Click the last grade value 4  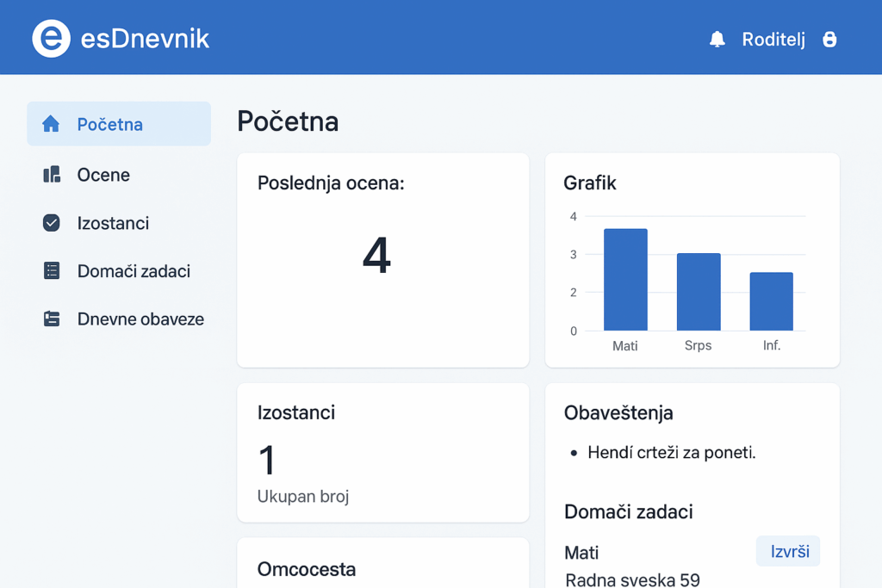[x=376, y=255]
